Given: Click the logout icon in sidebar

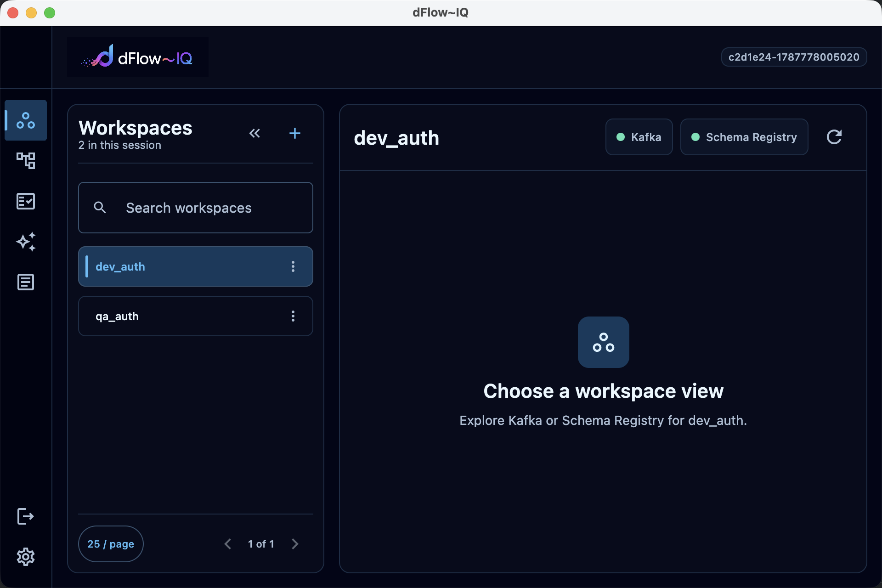Looking at the screenshot, I should tap(26, 516).
